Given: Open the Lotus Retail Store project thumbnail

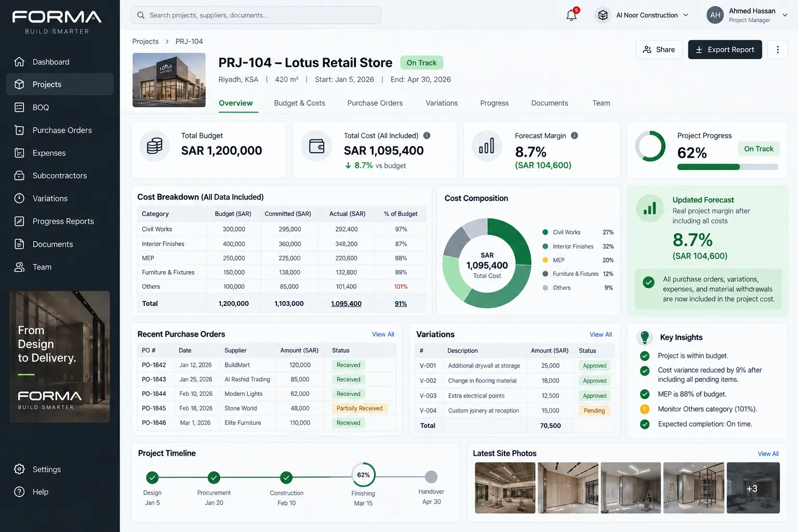Looking at the screenshot, I should tap(169, 80).
